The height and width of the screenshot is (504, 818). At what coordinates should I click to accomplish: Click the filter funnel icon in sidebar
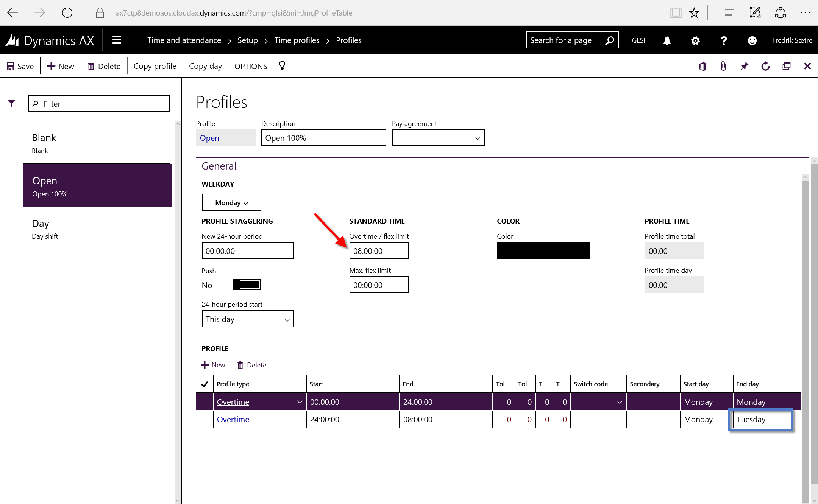tap(12, 103)
